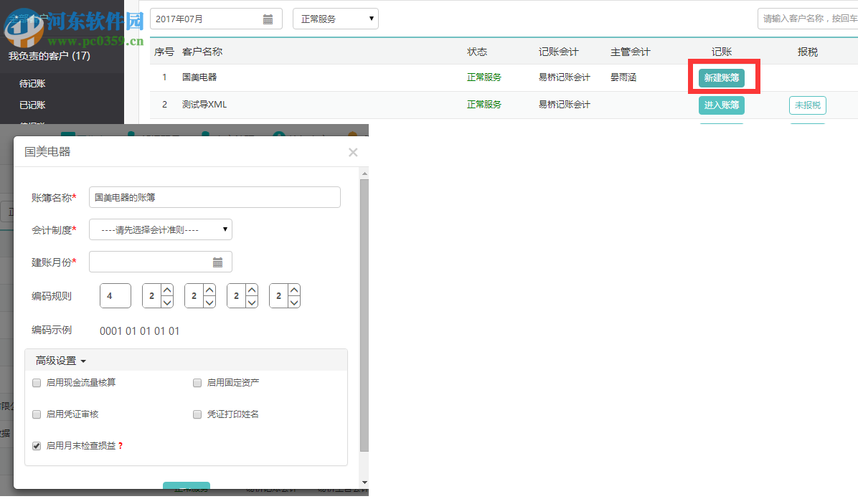Screen dimensions: 858x504
Task: Click the 未报税 tax status link
Action: 807,104
